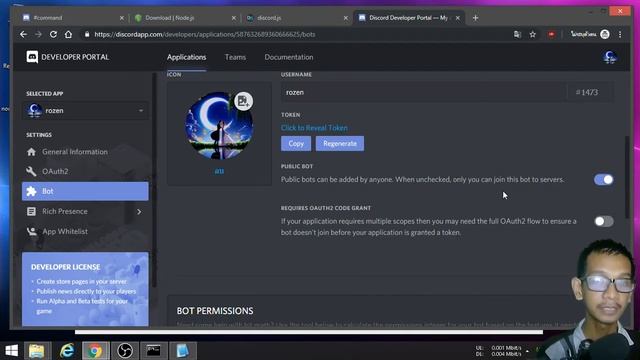Click the translate page icon in address bar
640x360 pixels.
517,35
